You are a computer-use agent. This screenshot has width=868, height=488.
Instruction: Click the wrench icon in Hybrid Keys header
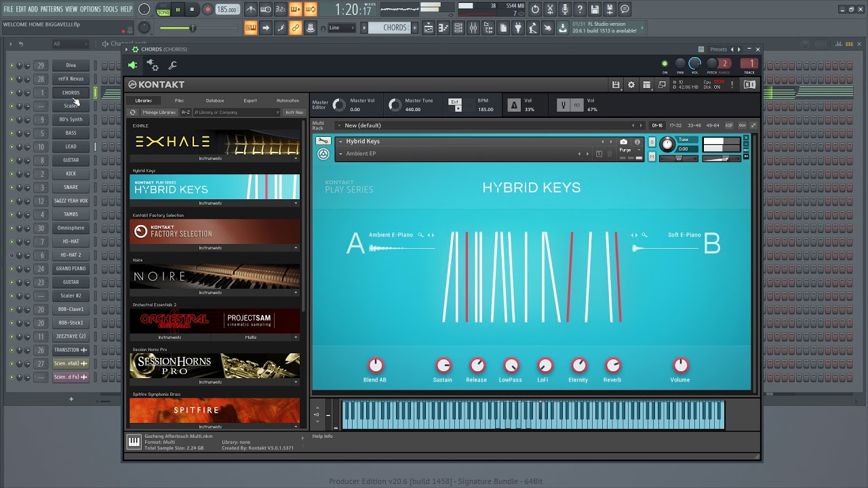pos(323,141)
